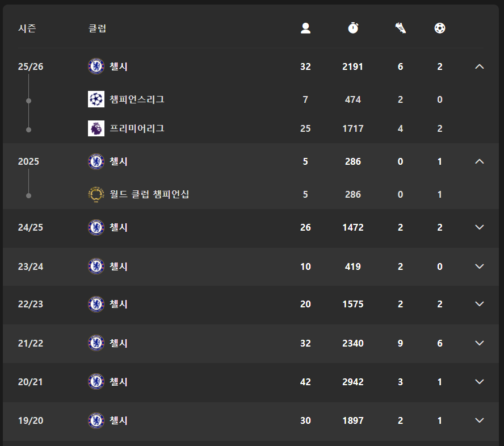Expand the 24/25 season details
The image size is (504, 446).
pyautogui.click(x=479, y=227)
